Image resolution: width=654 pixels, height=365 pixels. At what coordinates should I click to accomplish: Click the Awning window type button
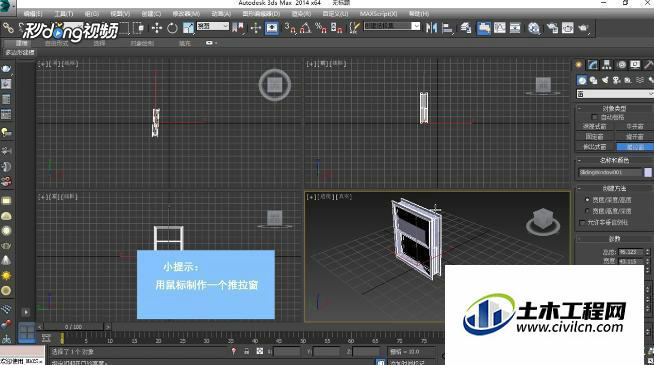(x=595, y=126)
